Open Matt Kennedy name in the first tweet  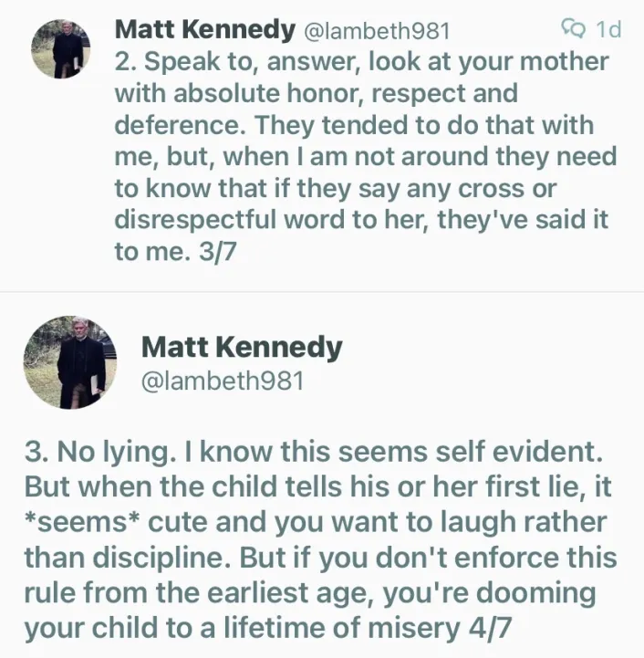(205, 30)
